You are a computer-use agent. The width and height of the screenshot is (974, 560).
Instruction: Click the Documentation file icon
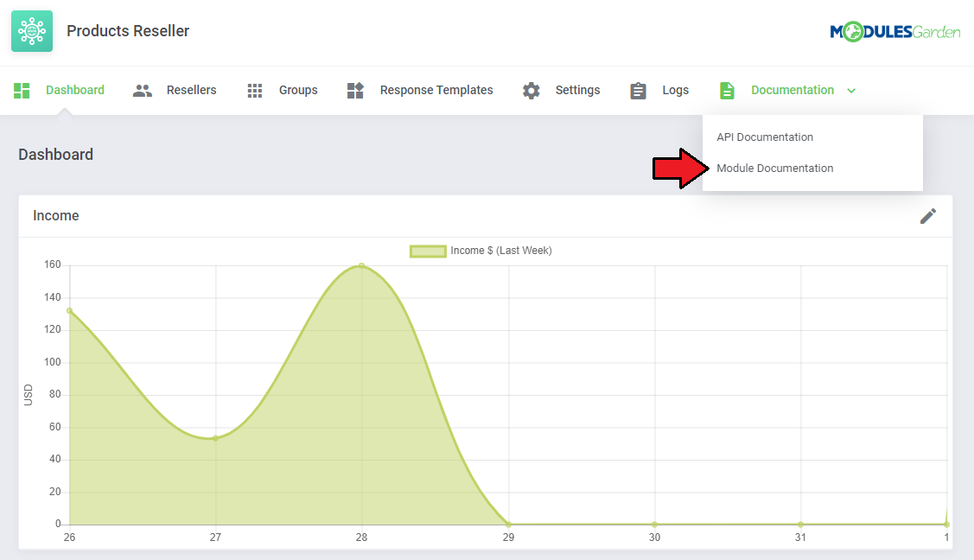(727, 91)
